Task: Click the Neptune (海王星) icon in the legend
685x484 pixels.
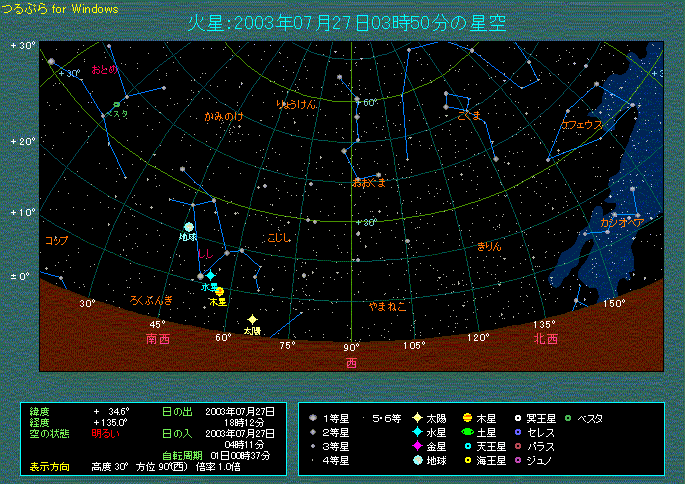Action: pos(467,461)
